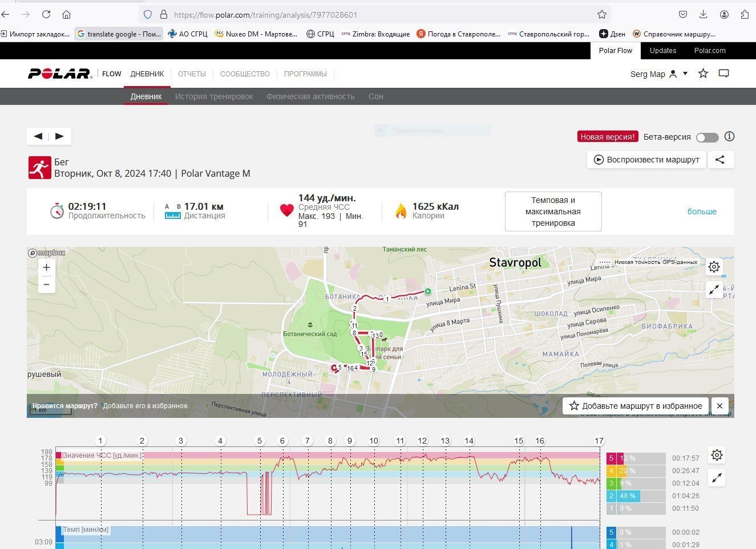Screen dimensions: 756x549
Task: Open the Nuxeo DM bookmark
Action: click(x=256, y=34)
